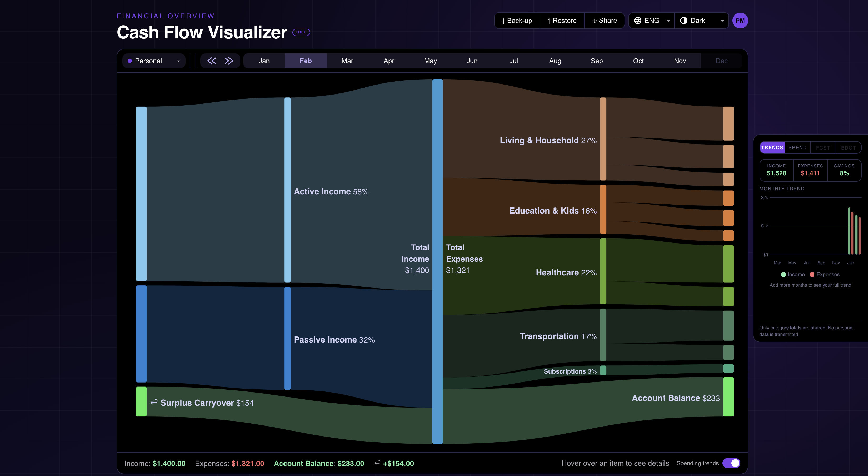868x476 pixels.
Task: Click the Back-up button
Action: tap(517, 21)
